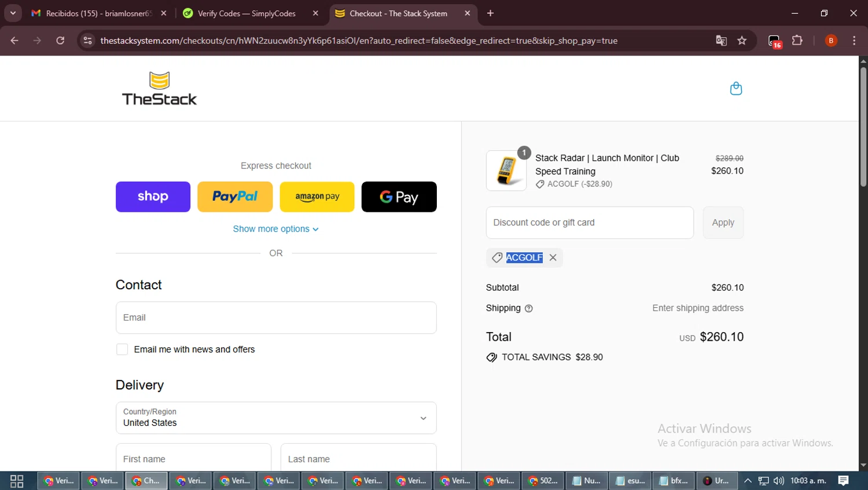Pay with Shop Pay express button
Image resolution: width=868 pixels, height=490 pixels.
click(x=153, y=197)
